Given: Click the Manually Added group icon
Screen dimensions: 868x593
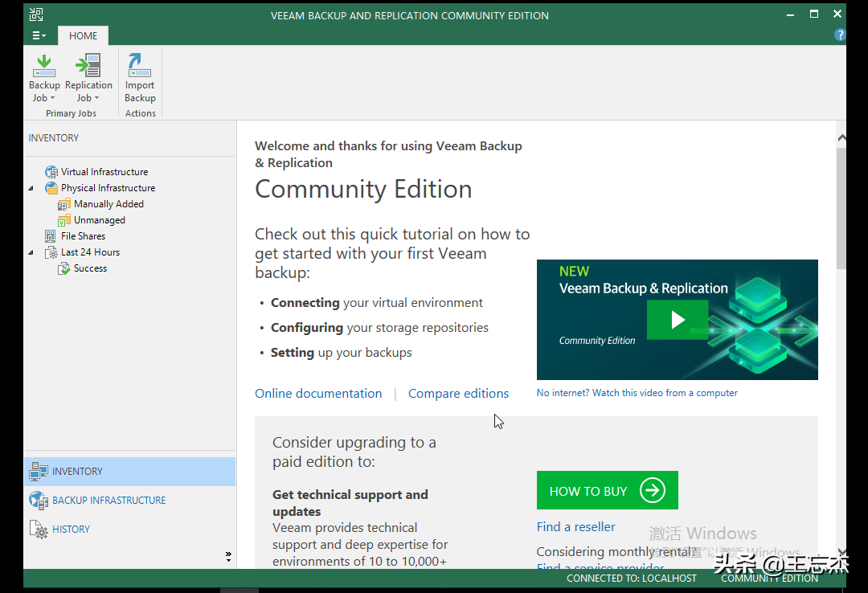Looking at the screenshot, I should point(64,204).
